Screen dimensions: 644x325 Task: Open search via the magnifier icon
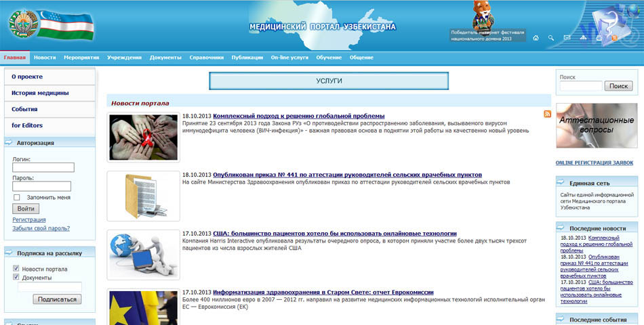(x=551, y=38)
